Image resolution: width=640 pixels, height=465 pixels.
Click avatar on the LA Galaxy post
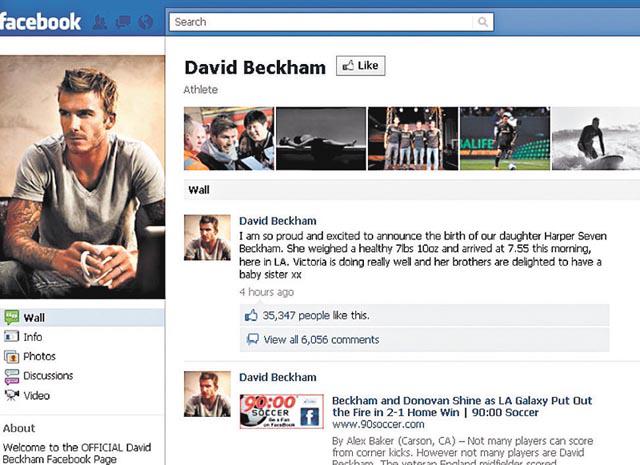click(x=207, y=394)
